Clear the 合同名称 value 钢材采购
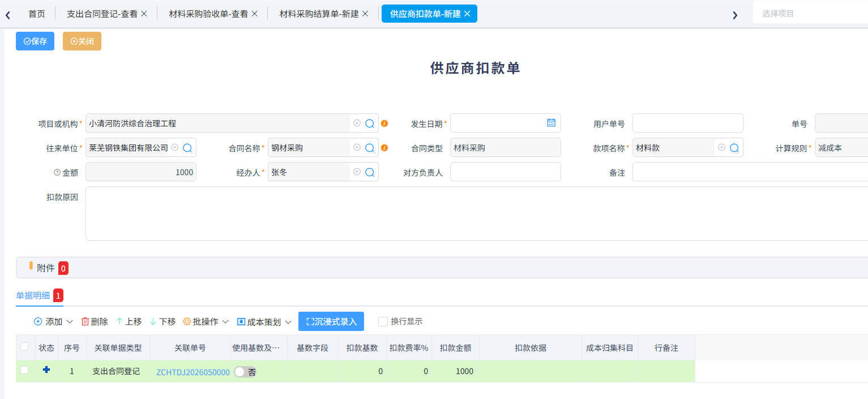Image resolution: width=868 pixels, height=399 pixels. (357, 147)
